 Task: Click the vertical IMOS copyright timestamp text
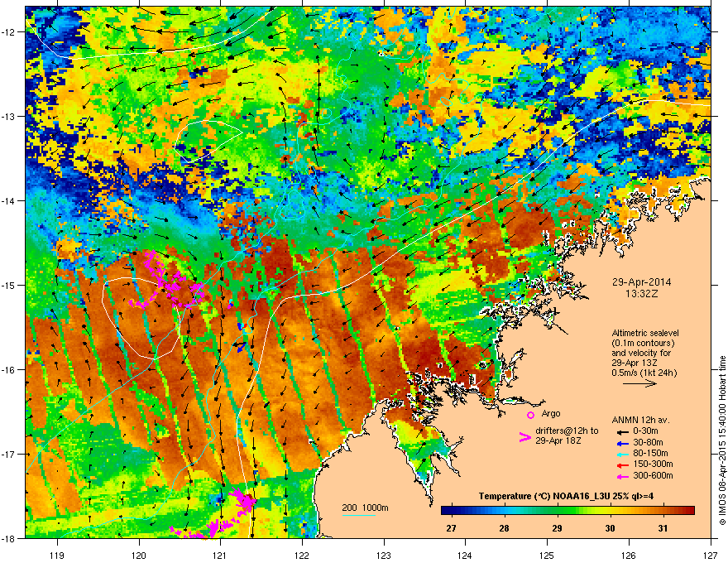pyautogui.click(x=722, y=440)
